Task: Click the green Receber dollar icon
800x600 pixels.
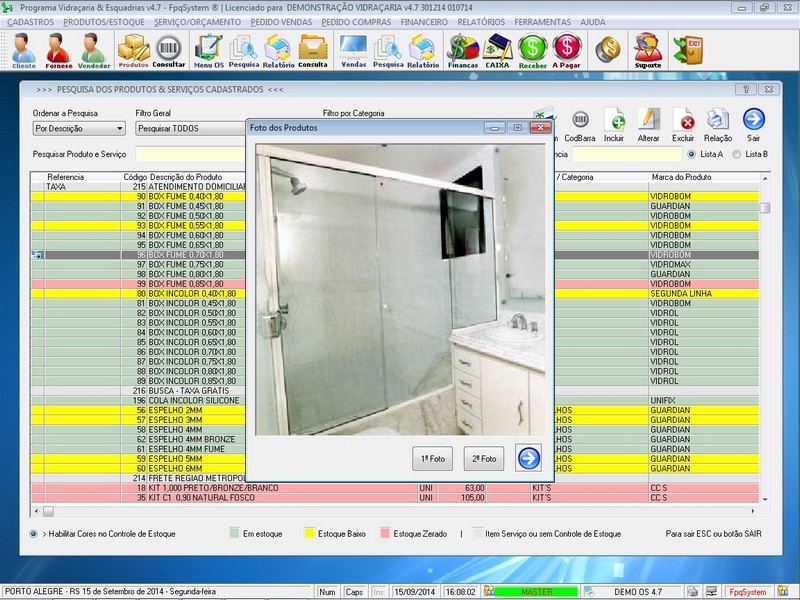Action: (533, 50)
